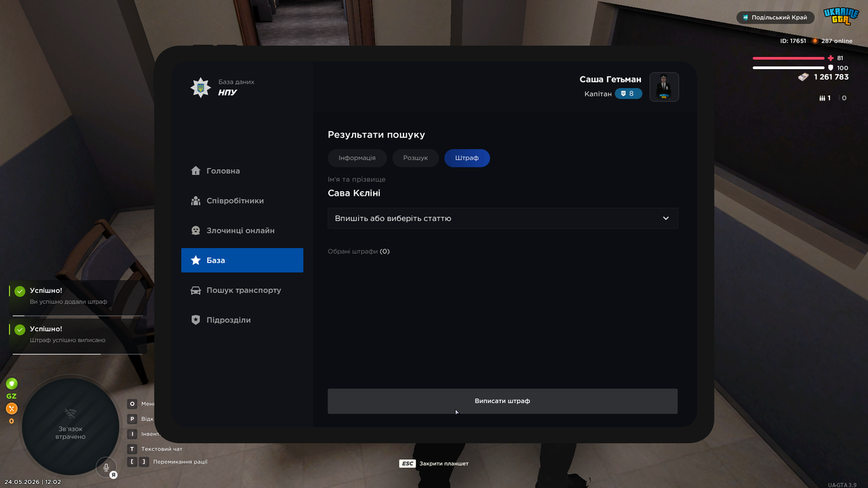Click the orange X status icon
The width and height of the screenshot is (868, 488).
click(12, 409)
